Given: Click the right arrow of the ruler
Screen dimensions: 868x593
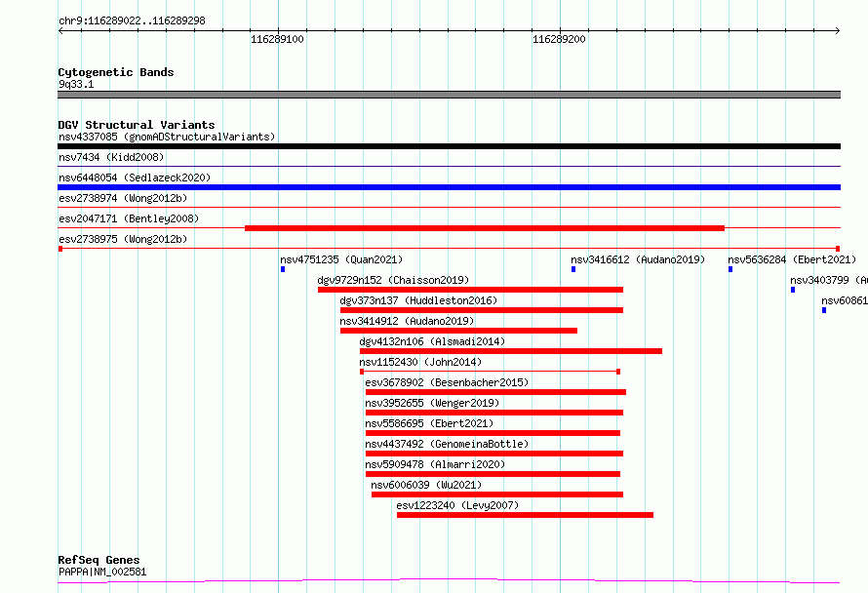Looking at the screenshot, I should [838, 30].
